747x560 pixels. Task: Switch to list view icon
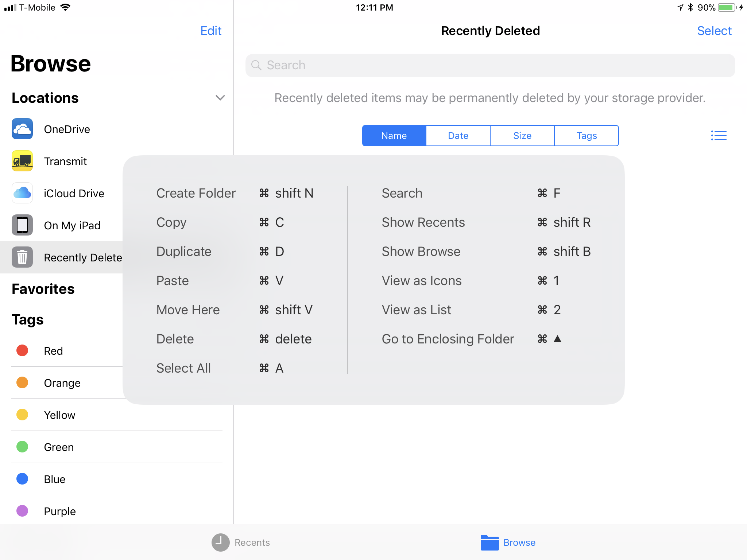coord(719,136)
